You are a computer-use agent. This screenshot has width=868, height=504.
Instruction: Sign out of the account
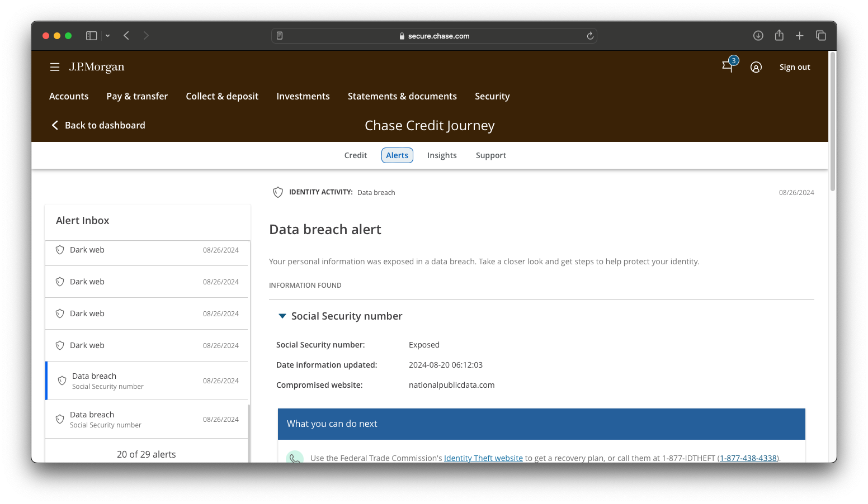795,67
